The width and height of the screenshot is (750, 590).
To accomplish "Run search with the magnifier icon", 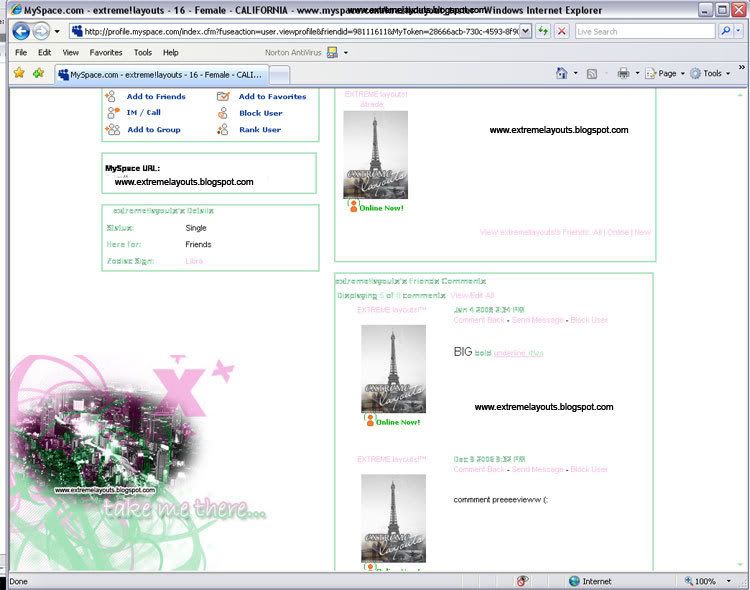I will click(726, 32).
